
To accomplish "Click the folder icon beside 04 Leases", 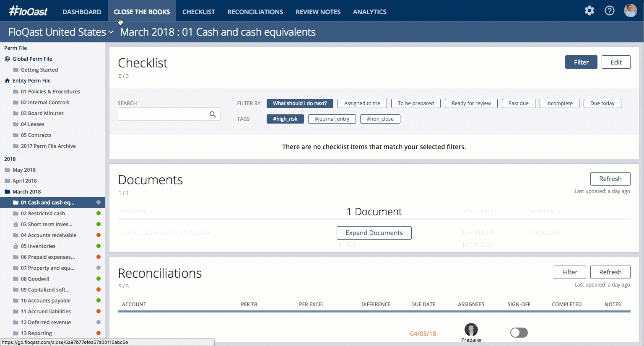I will [16, 124].
